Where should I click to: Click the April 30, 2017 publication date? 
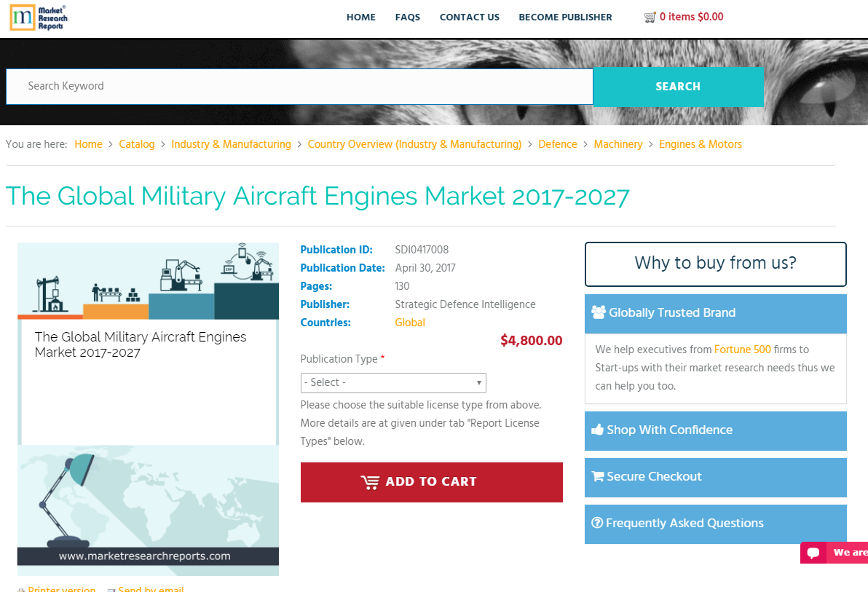point(425,268)
